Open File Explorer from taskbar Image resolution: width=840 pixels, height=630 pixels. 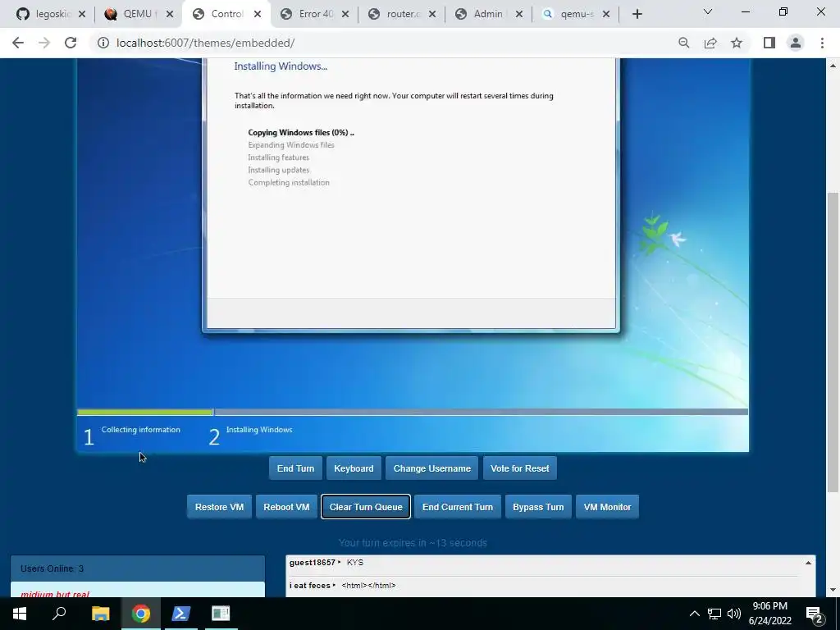[100, 614]
